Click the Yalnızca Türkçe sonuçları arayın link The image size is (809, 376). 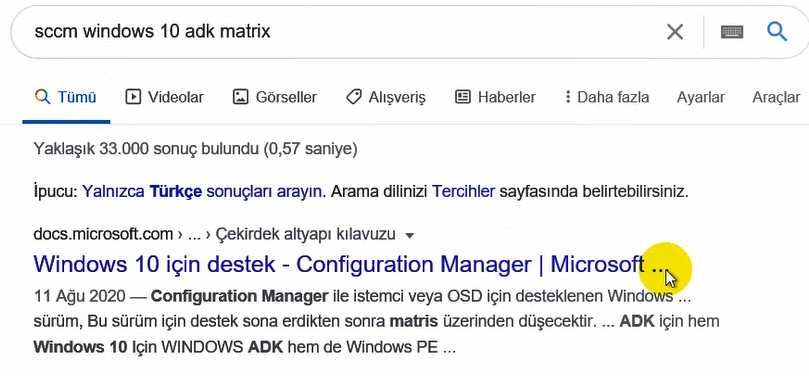click(x=202, y=192)
